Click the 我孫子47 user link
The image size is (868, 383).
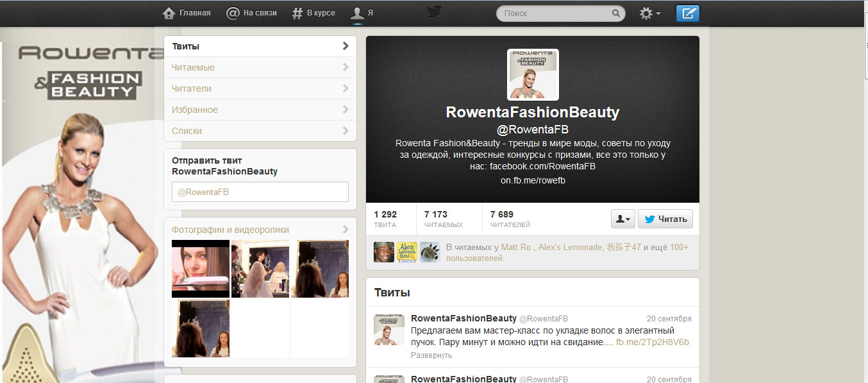click(623, 247)
